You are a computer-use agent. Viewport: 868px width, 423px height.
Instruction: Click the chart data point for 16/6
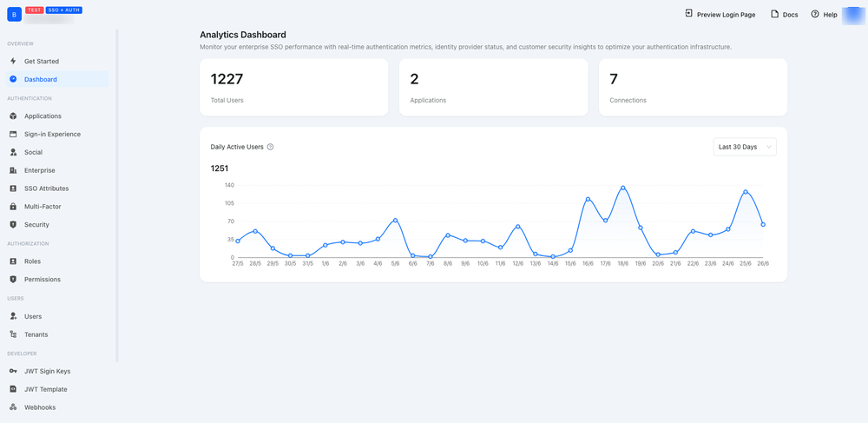[x=588, y=199]
